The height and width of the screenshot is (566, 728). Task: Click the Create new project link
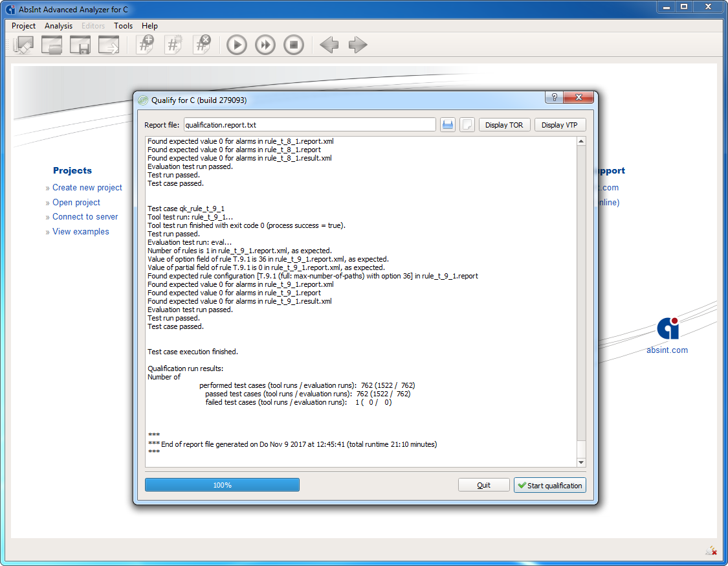[x=87, y=188]
